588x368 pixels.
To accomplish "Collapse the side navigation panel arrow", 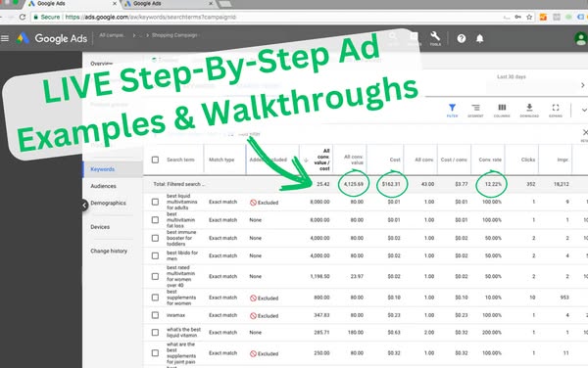I will coord(84,206).
